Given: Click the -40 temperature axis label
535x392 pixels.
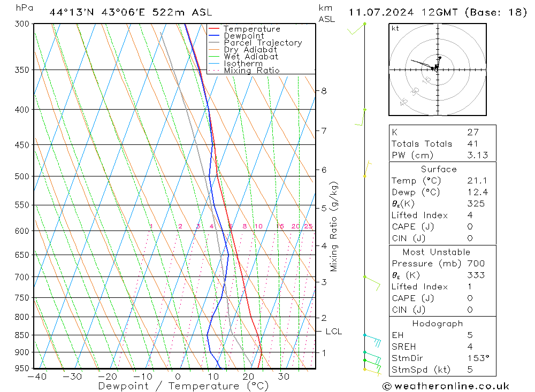Looking at the screenshot, I should coord(37,376).
